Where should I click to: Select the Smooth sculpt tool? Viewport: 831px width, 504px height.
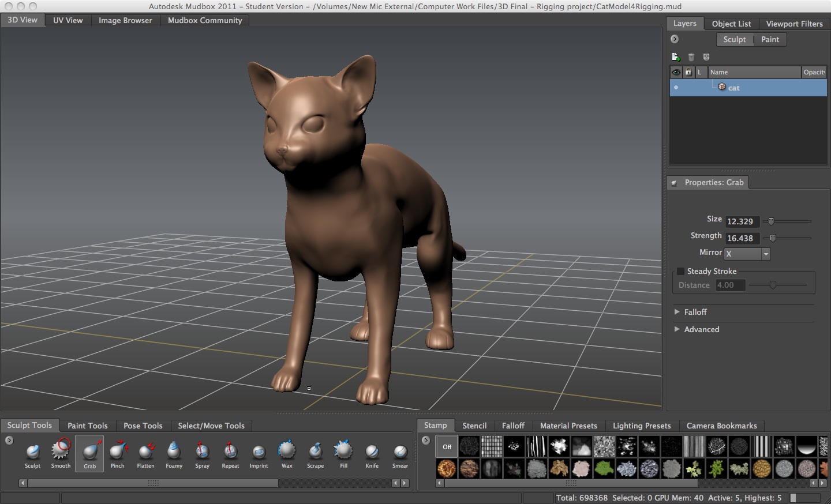(x=60, y=453)
